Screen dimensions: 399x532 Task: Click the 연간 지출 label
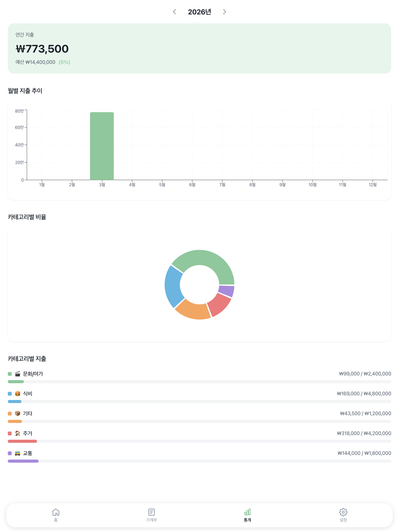point(25,35)
